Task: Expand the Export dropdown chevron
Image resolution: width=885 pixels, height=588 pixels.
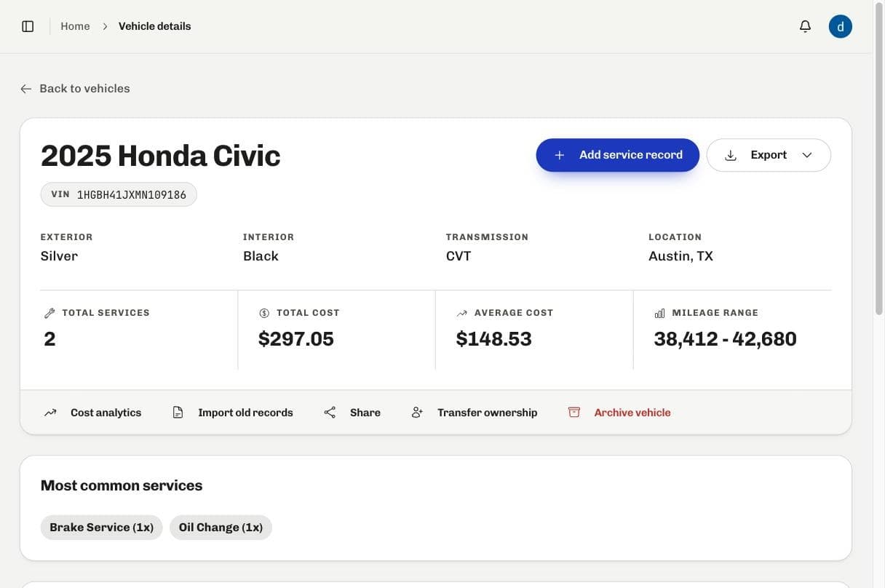Action: [x=806, y=155]
